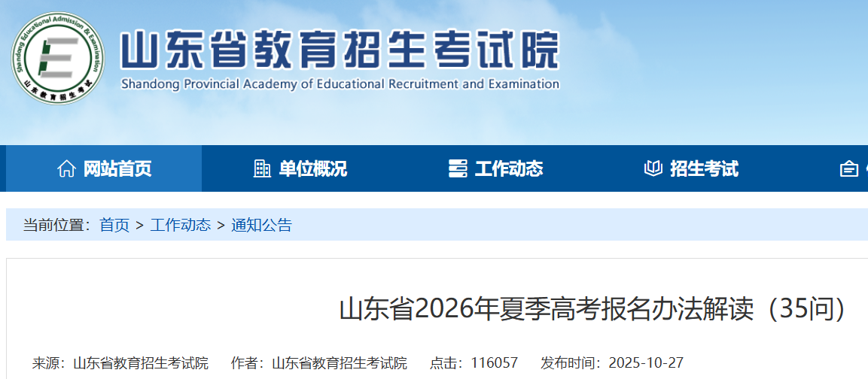Viewport: 868px width, 379px height.
Task: Click the open-book icon beside 招生考试
Action: click(x=653, y=168)
